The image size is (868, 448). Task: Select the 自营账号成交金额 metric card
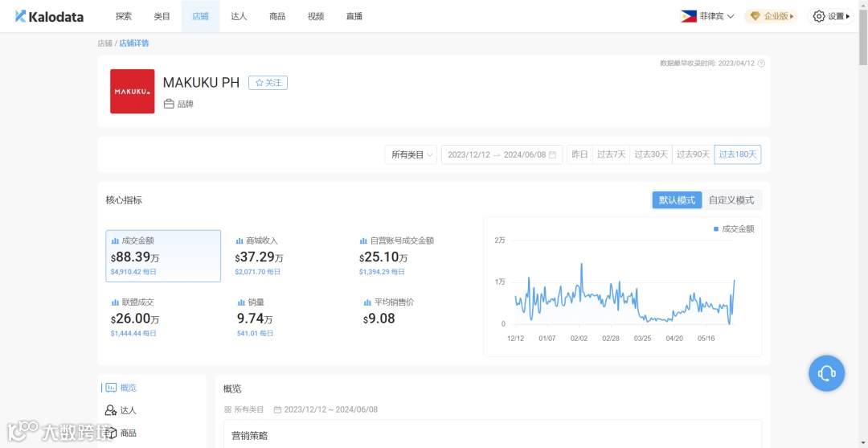click(x=411, y=256)
